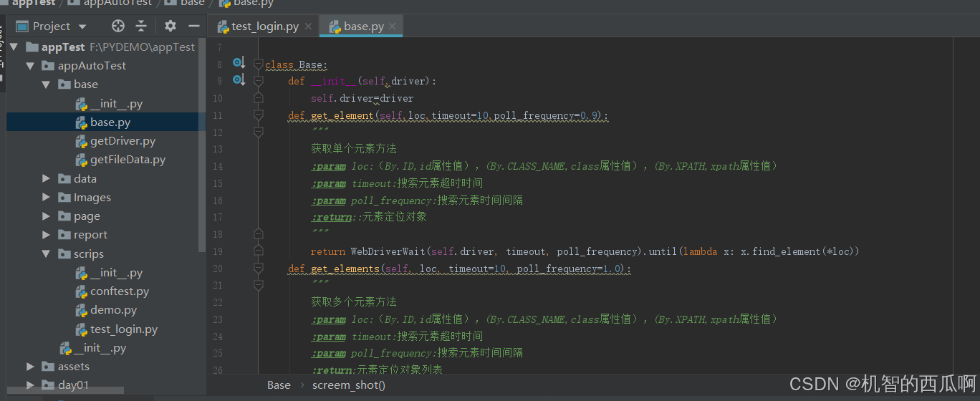
Task: Expand the assets folder arrow
Action: [30, 367]
